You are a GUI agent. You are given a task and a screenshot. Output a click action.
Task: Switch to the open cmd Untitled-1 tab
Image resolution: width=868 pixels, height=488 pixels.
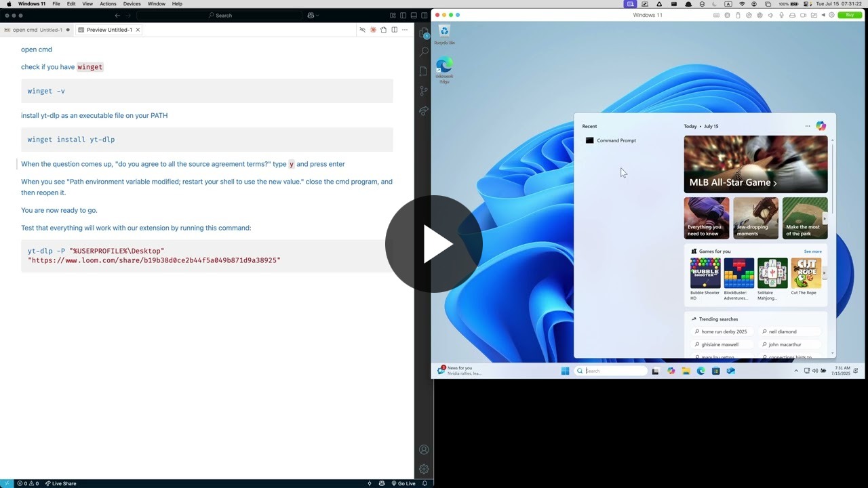coord(36,30)
